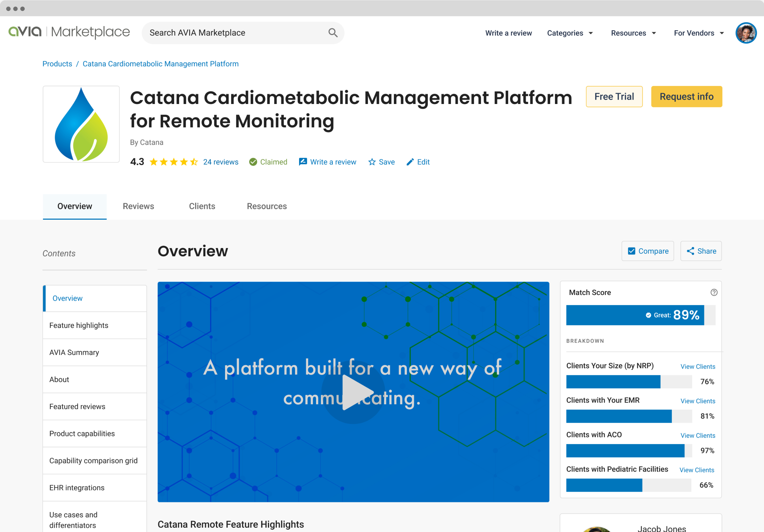The width and height of the screenshot is (764, 532).
Task: Click the Write a review chat icon
Action: 303,162
